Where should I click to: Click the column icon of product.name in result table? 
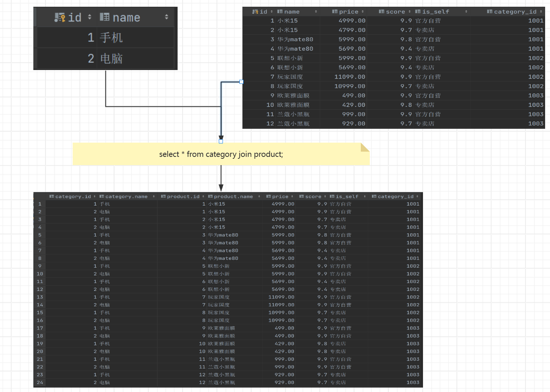pyautogui.click(x=211, y=196)
